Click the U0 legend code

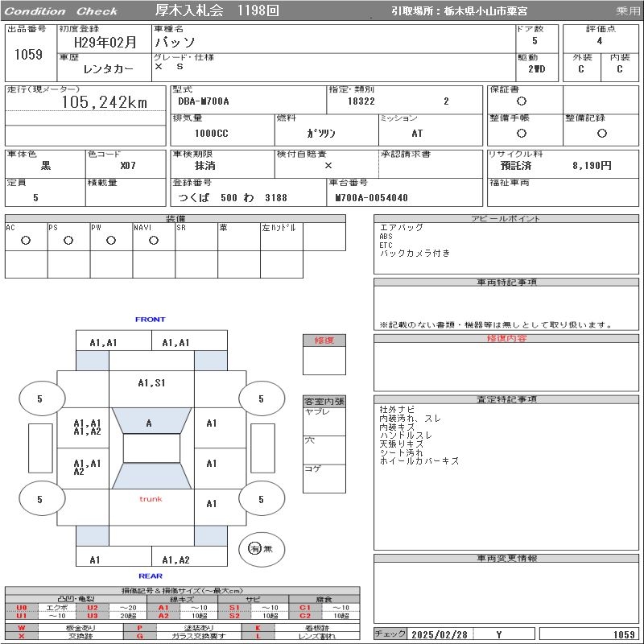pos(22,608)
